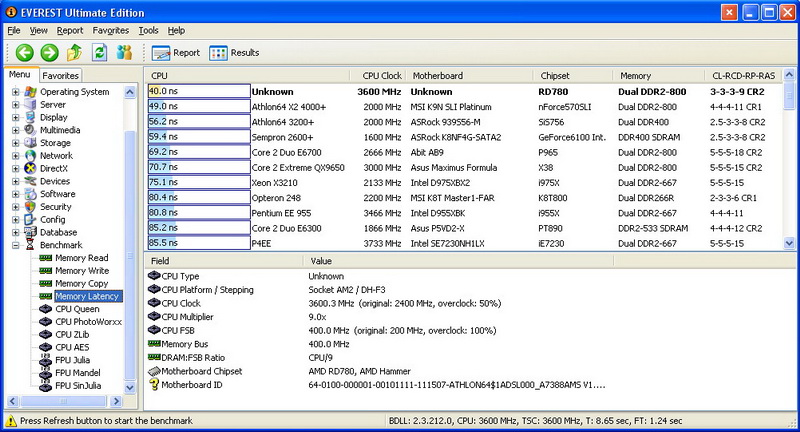Image resolution: width=800 pixels, height=432 pixels.
Task: Open the Report menu
Action: point(70,31)
